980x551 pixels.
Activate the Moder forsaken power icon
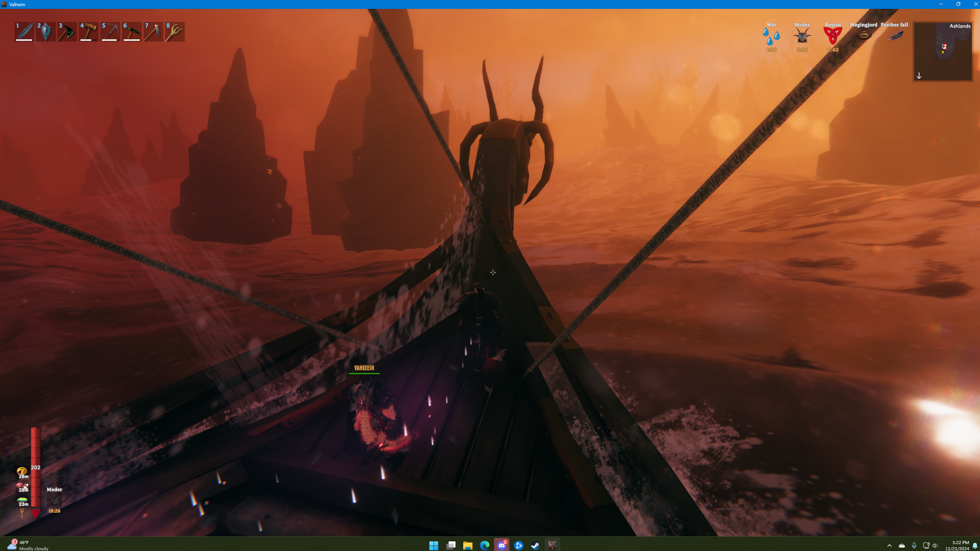click(54, 501)
